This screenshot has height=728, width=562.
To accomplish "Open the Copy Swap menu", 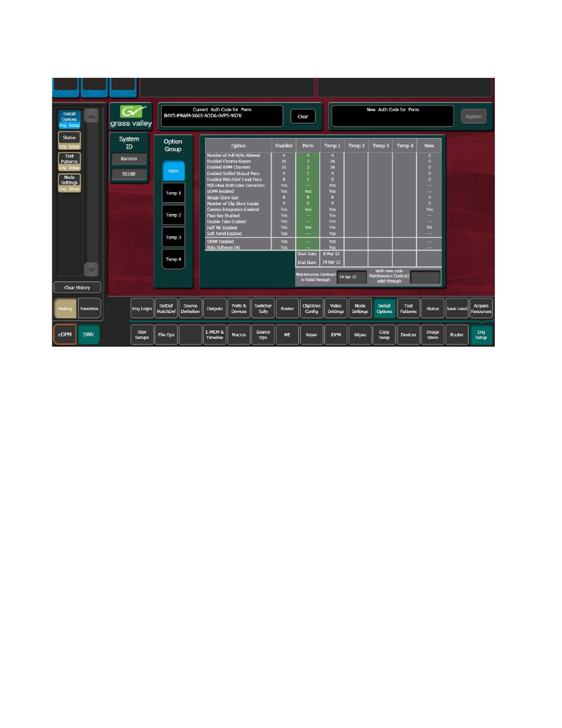I will [384, 334].
